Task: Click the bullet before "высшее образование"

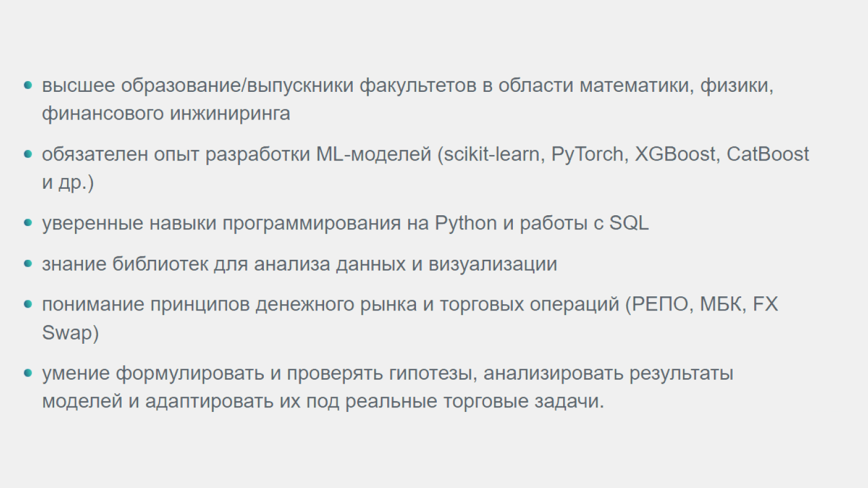Action: point(28,86)
